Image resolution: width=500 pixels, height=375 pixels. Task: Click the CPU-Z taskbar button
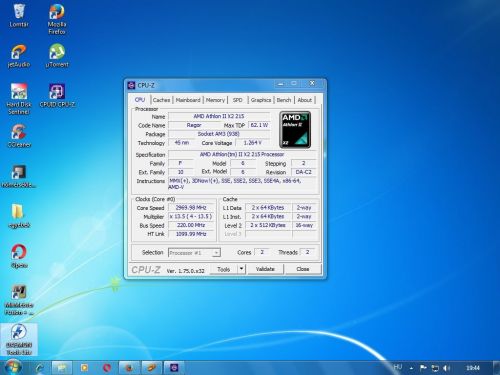(174, 368)
